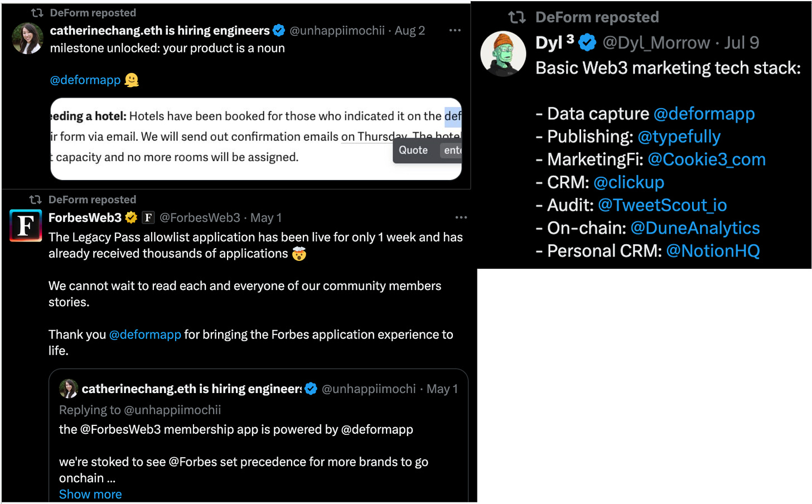Expand quoted tweet with Show more
Image resolution: width=812 pixels, height=504 pixels.
coord(90,494)
